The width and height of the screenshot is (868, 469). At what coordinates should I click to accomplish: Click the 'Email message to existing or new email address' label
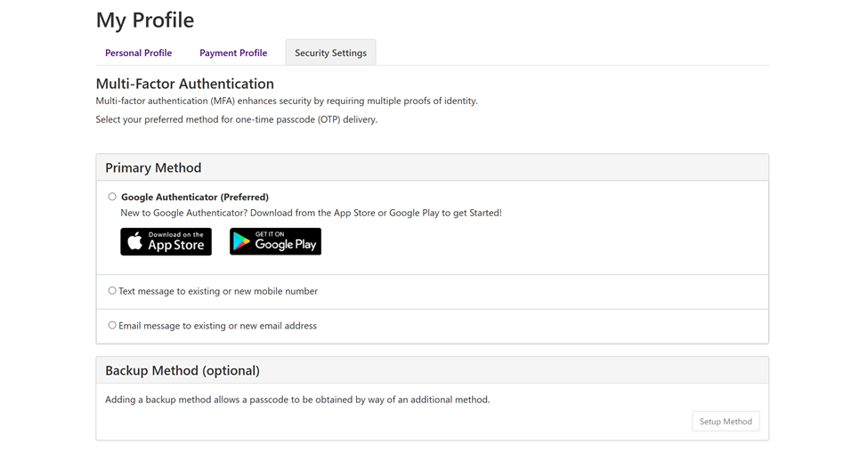(x=217, y=326)
